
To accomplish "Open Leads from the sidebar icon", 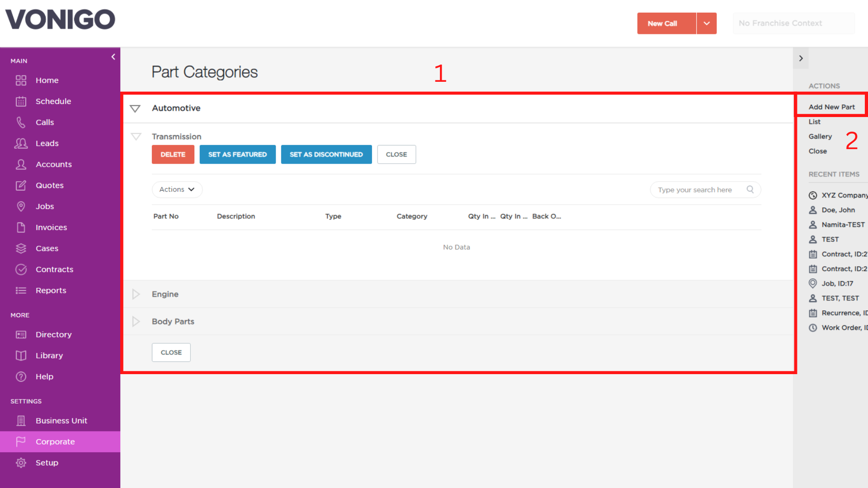I will (x=21, y=143).
